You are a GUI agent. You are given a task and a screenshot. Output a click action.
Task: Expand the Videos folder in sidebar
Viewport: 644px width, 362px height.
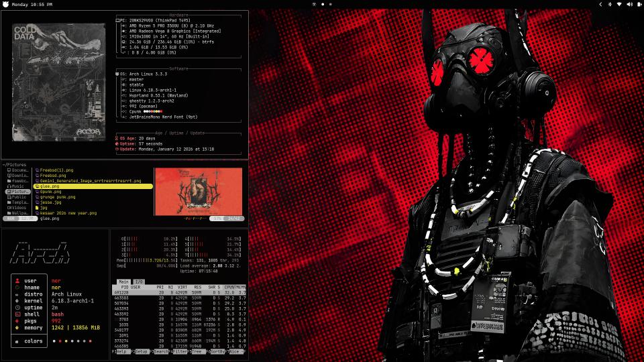(x=18, y=207)
